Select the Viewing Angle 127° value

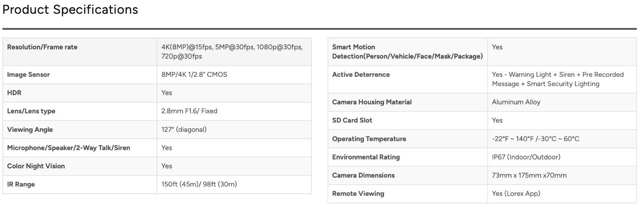[184, 129]
